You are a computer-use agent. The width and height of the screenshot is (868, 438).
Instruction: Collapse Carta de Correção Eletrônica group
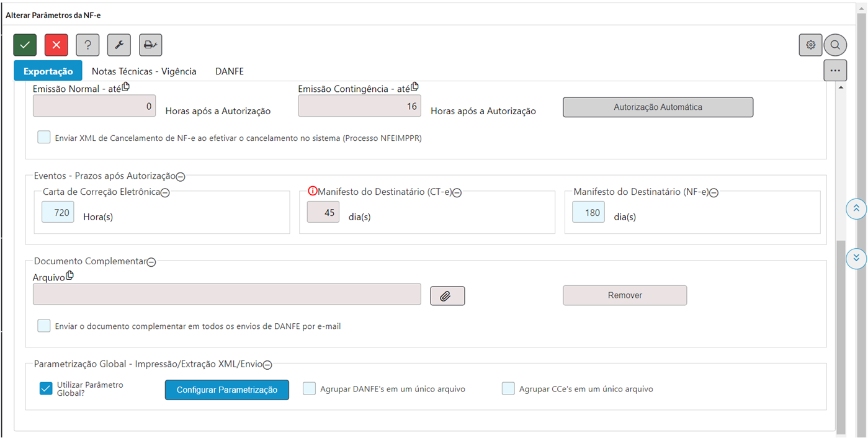point(165,193)
